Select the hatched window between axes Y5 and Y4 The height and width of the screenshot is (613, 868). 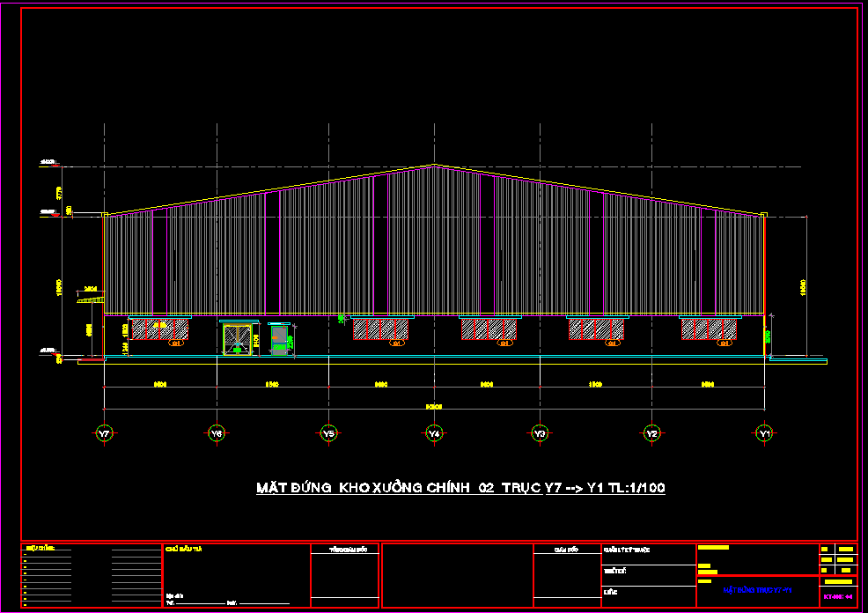(381, 329)
